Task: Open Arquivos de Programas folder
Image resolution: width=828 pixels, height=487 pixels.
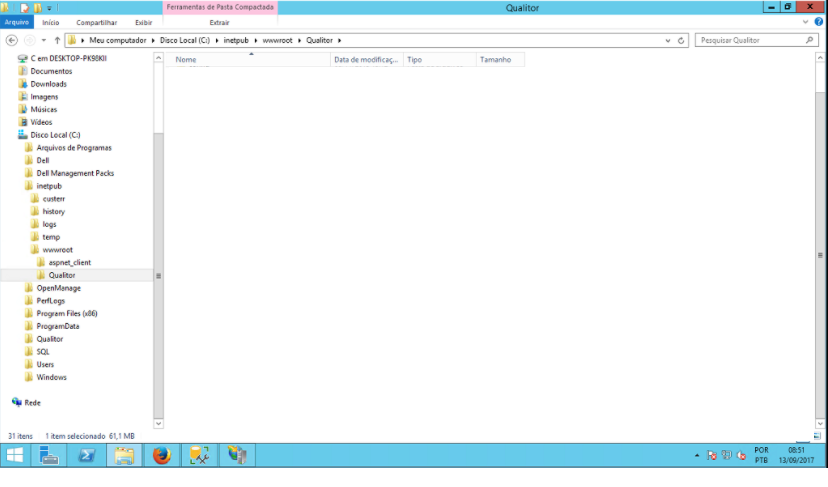Action: tap(74, 147)
